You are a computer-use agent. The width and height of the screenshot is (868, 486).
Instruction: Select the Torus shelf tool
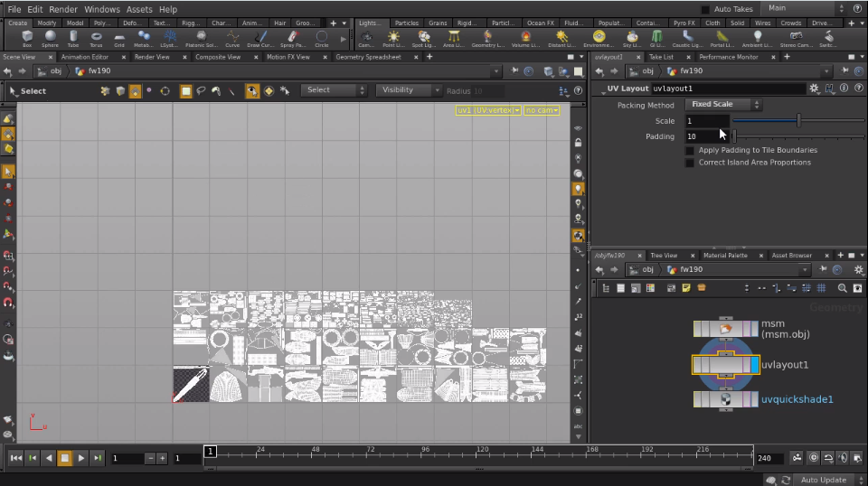tap(97, 39)
